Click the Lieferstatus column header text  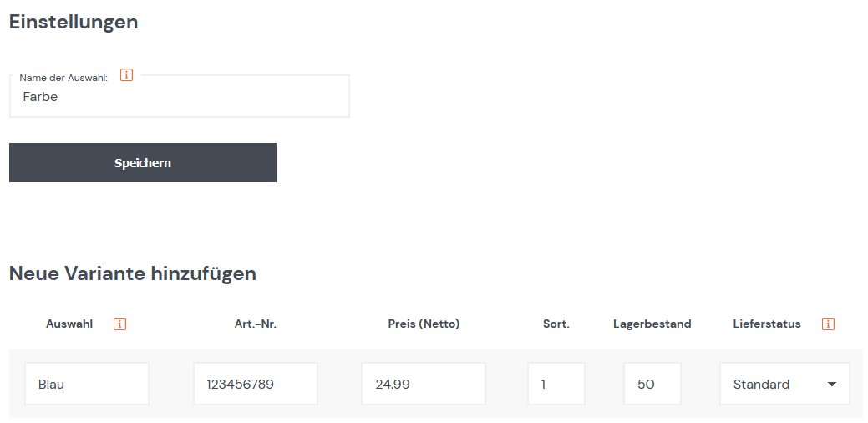767,324
